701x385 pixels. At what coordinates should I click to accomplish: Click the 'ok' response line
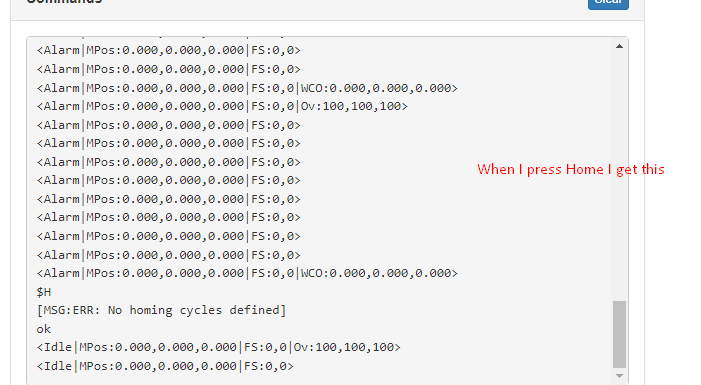pyautogui.click(x=44, y=330)
